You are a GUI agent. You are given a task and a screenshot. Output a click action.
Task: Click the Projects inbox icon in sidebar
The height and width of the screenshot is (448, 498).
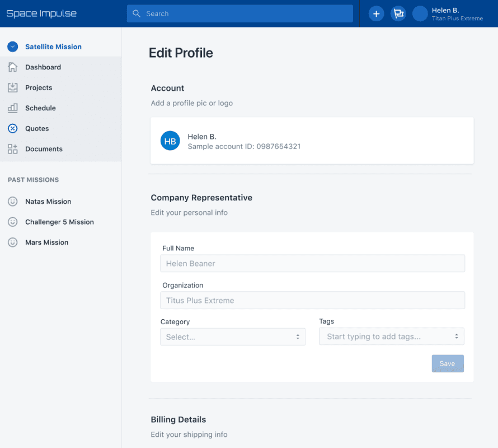pyautogui.click(x=12, y=88)
